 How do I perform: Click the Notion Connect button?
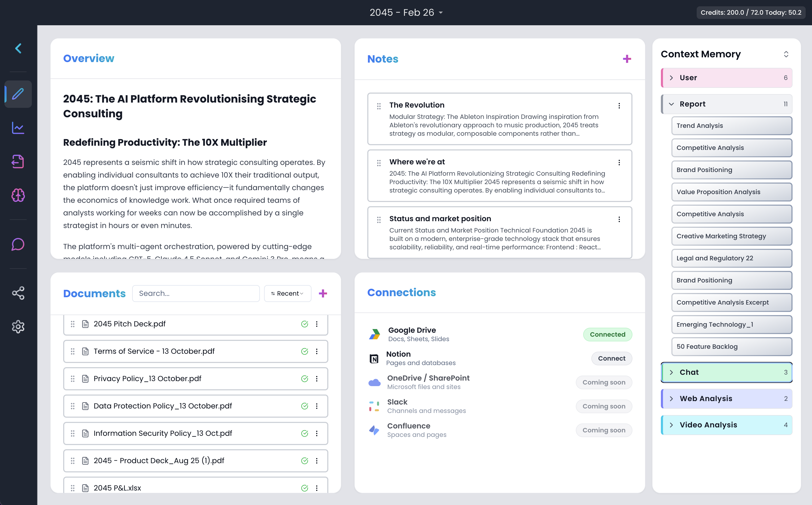click(611, 358)
